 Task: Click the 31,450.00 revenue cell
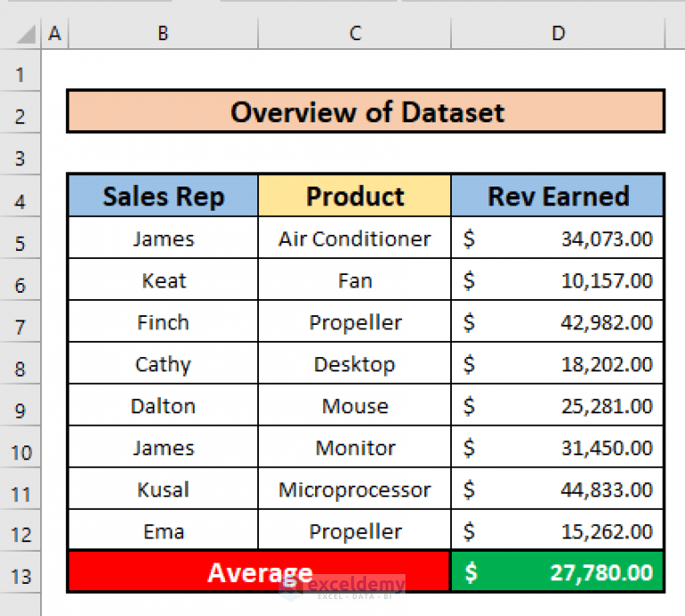557,447
